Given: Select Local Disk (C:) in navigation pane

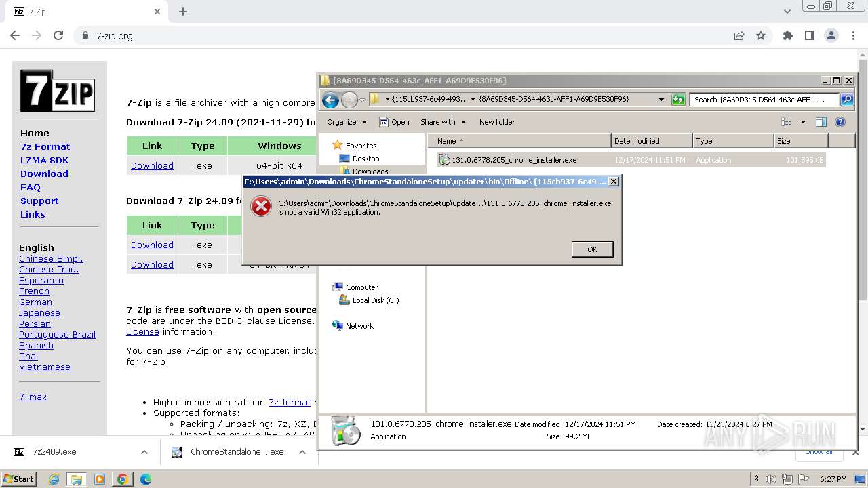Looking at the screenshot, I should tap(369, 300).
